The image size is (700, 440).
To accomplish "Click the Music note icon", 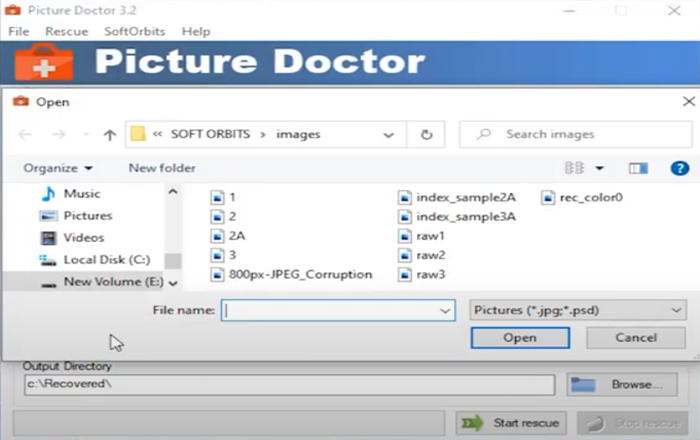I will [48, 194].
